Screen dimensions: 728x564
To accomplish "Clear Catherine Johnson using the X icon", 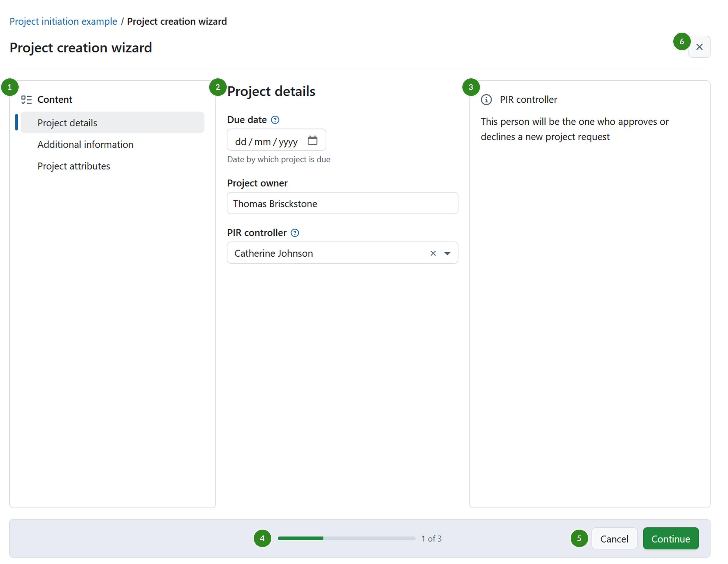I will click(x=433, y=253).
